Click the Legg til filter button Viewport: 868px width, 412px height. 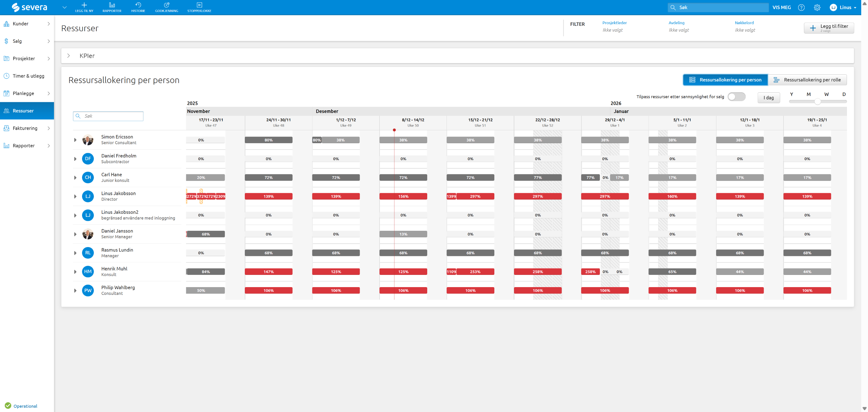click(x=829, y=28)
